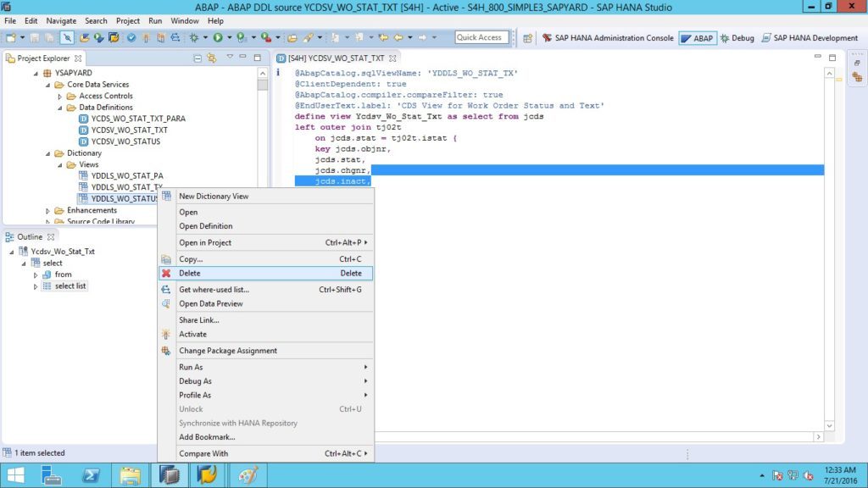
Task: Click the blue check syntax icon
Action: tap(131, 37)
